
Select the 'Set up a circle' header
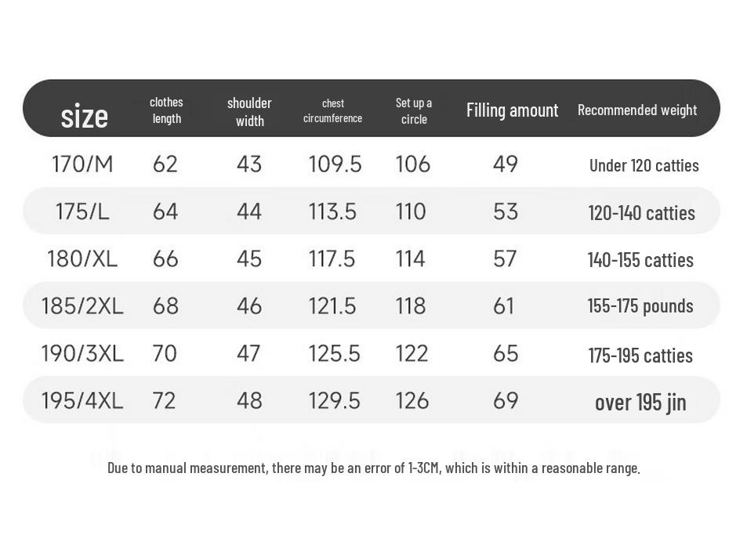click(413, 110)
